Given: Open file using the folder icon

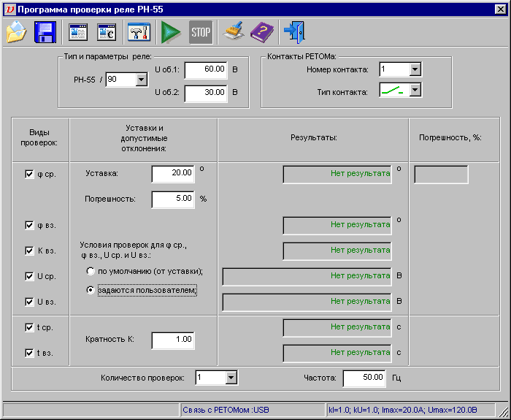Looking at the screenshot, I should click(x=16, y=32).
